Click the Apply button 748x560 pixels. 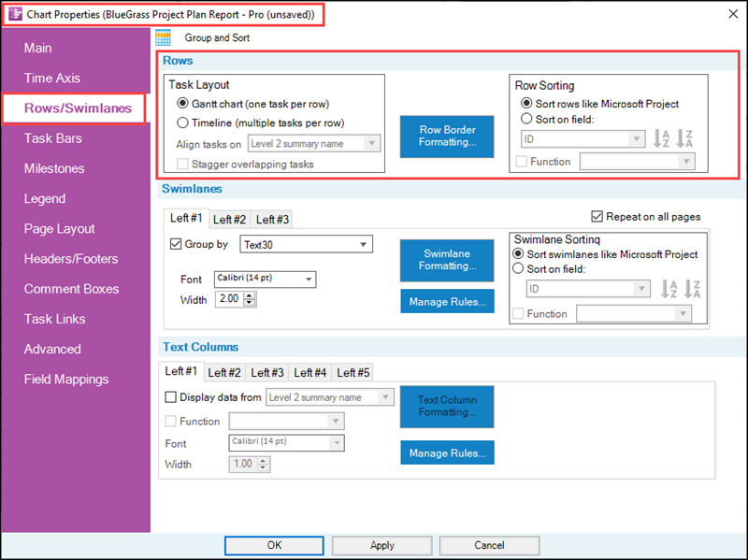pos(381,545)
